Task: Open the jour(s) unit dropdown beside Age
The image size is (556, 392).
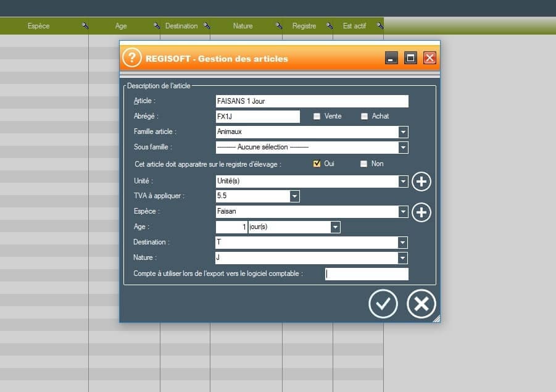Action: [x=334, y=227]
